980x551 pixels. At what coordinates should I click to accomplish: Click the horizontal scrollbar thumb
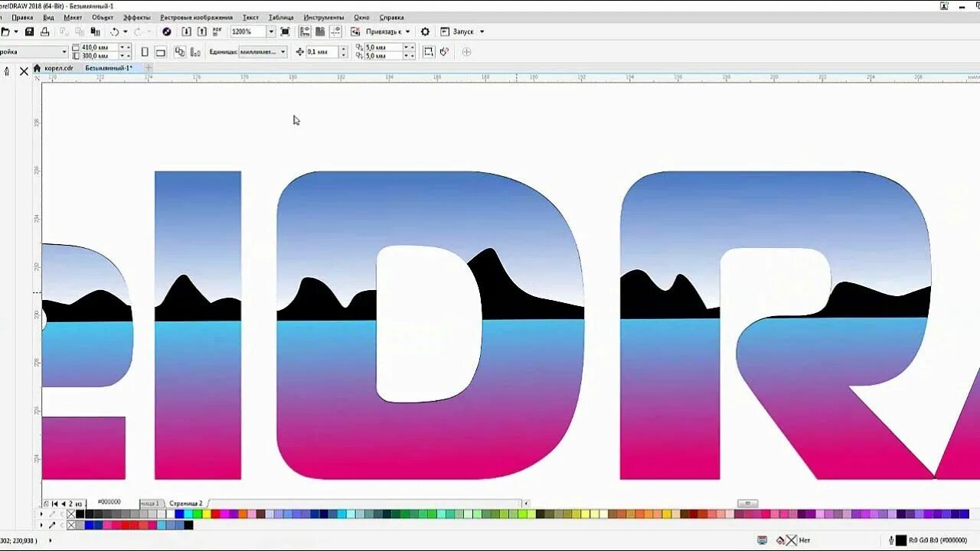[x=747, y=504]
